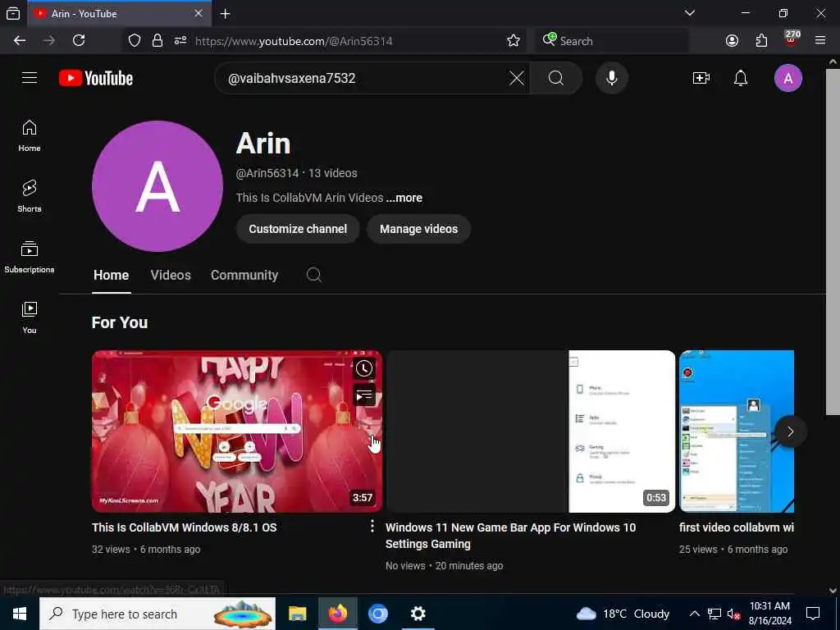Open File Explorer from the taskbar
The image size is (840, 630).
[x=297, y=614]
